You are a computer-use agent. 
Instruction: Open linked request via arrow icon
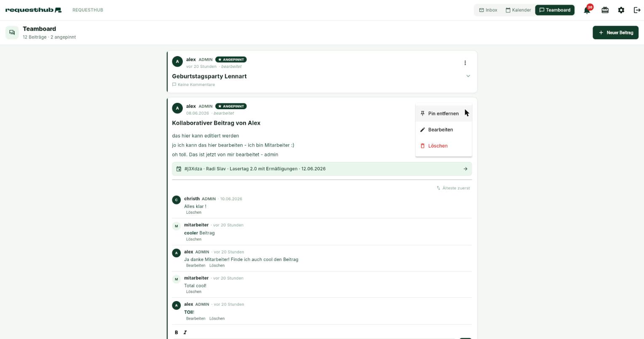465,169
